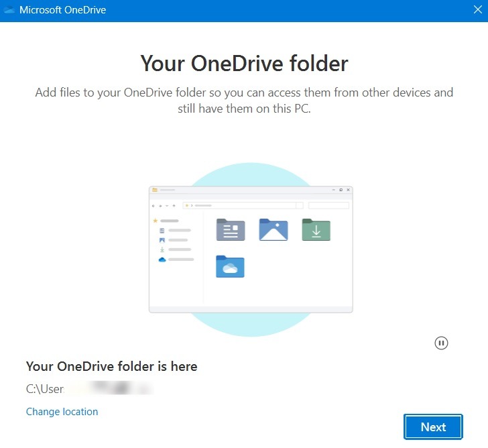Click the 'Your OneDrive folder' title
The width and height of the screenshot is (488, 448).
click(x=244, y=64)
